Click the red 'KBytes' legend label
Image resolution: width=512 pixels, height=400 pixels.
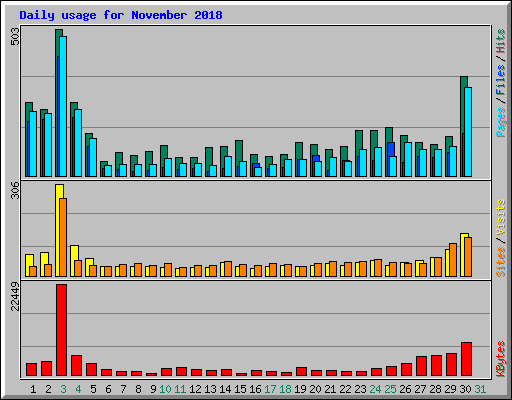tap(500, 359)
